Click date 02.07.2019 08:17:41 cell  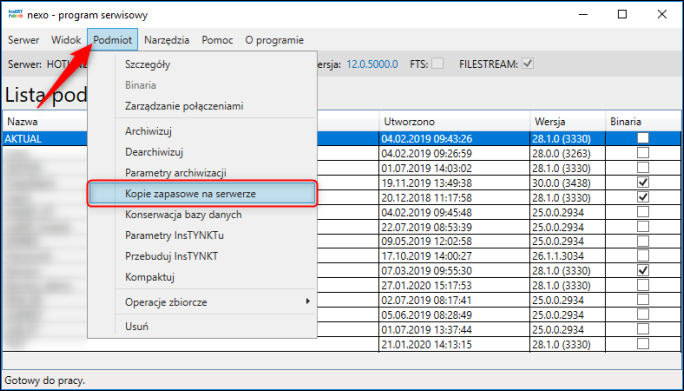[454, 301]
